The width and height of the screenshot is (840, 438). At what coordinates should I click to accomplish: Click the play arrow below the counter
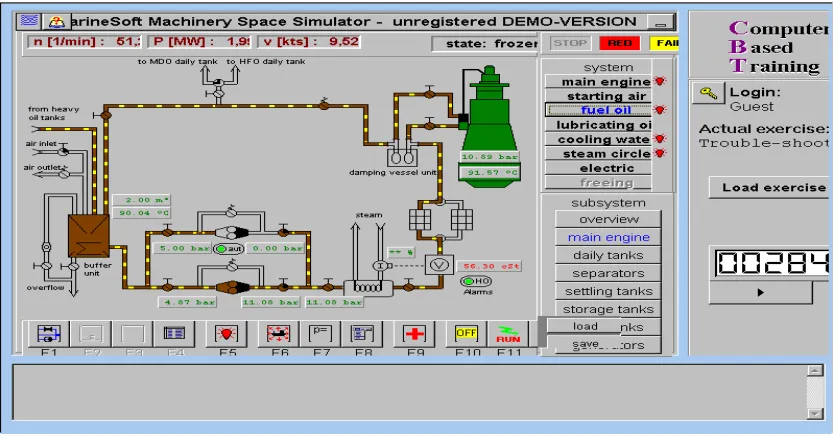point(761,292)
